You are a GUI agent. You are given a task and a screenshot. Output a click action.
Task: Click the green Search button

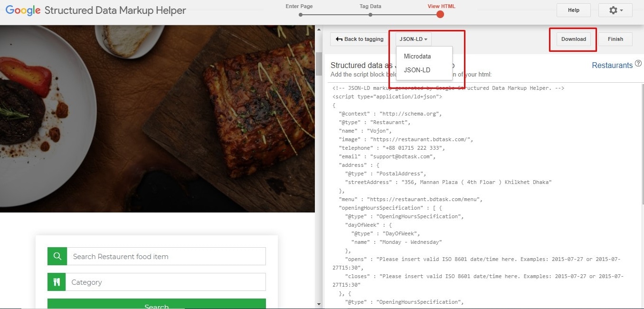pos(156,304)
